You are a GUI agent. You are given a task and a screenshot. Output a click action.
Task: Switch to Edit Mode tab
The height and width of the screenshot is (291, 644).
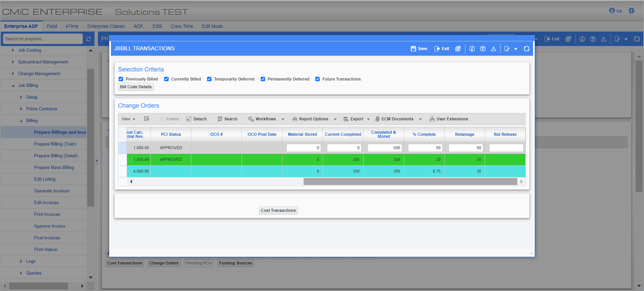pyautogui.click(x=212, y=26)
